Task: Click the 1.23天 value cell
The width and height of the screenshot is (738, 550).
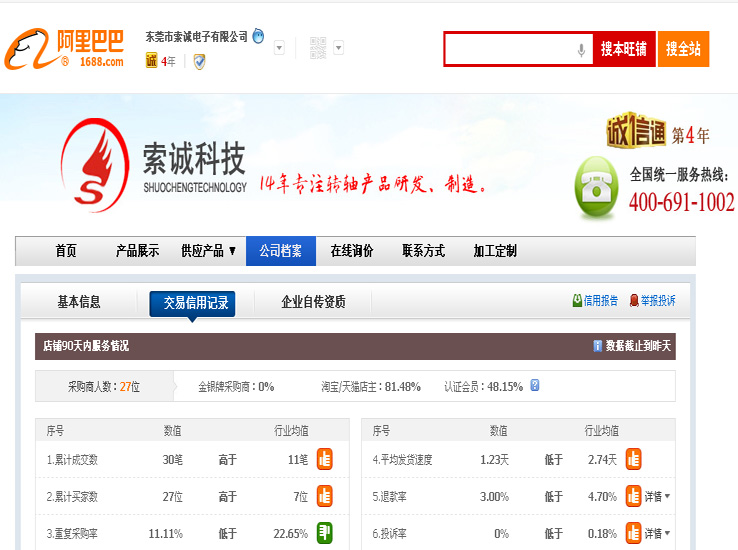Action: (x=494, y=460)
